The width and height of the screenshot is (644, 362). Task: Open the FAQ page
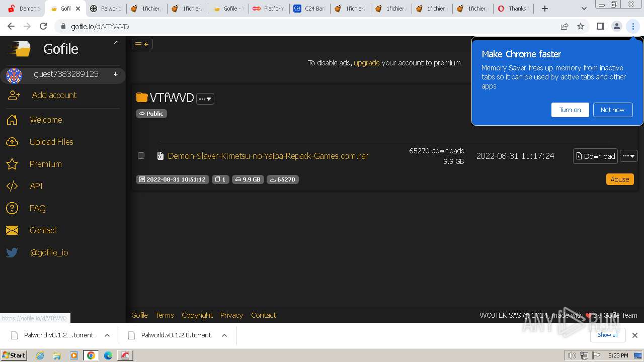point(38,208)
